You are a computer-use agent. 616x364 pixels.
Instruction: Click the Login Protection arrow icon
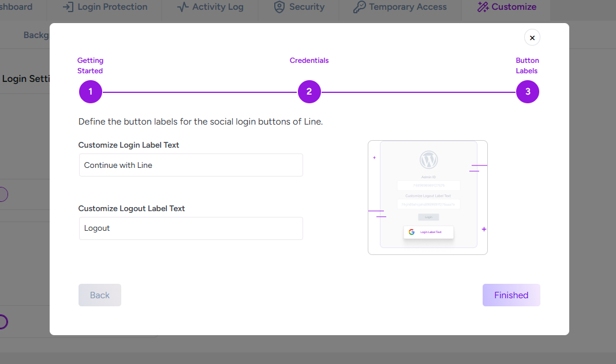pyautogui.click(x=68, y=7)
